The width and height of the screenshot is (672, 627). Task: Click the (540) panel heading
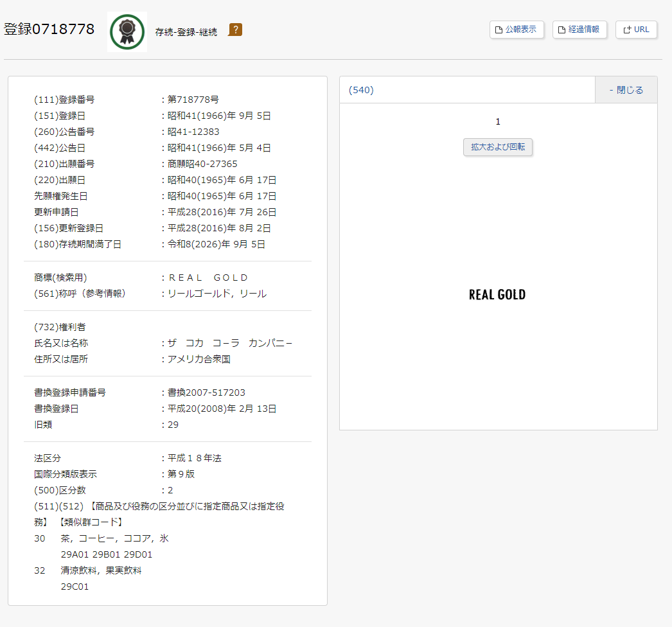coord(361,90)
